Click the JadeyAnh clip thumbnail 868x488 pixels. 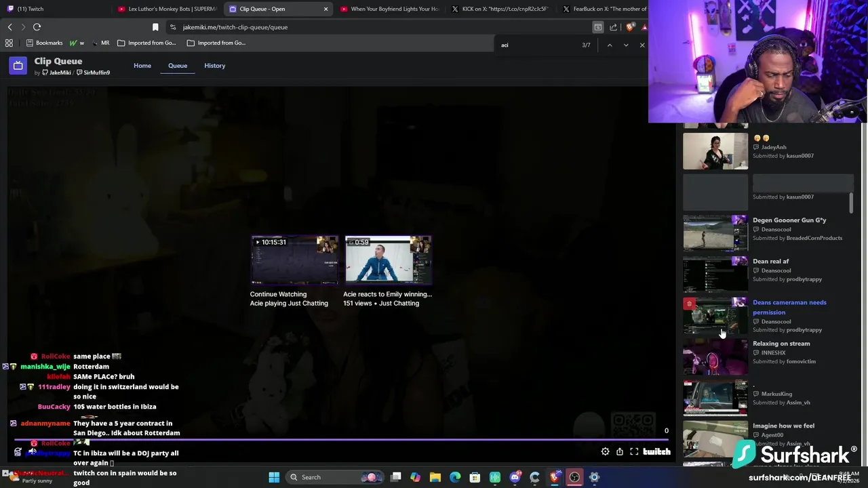(715, 150)
